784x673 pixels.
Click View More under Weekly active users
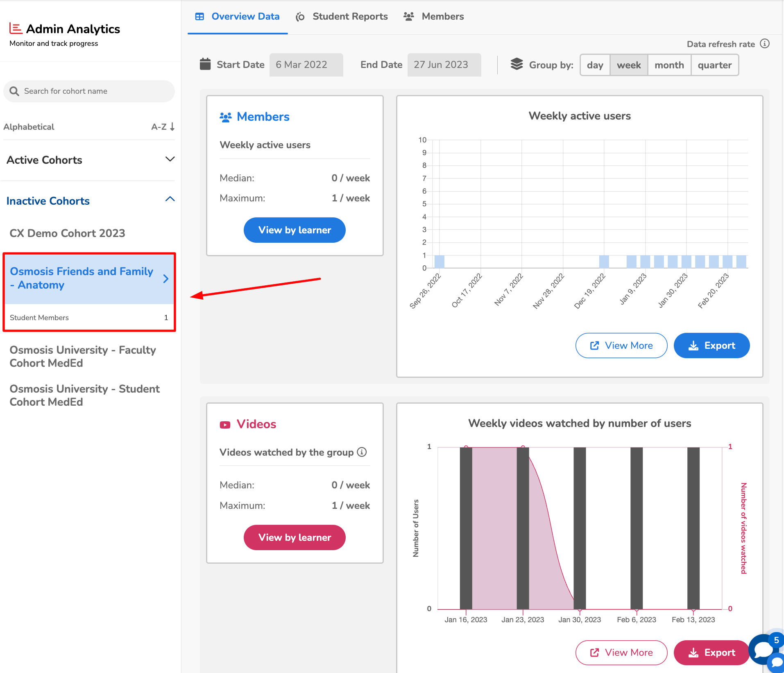pyautogui.click(x=621, y=346)
